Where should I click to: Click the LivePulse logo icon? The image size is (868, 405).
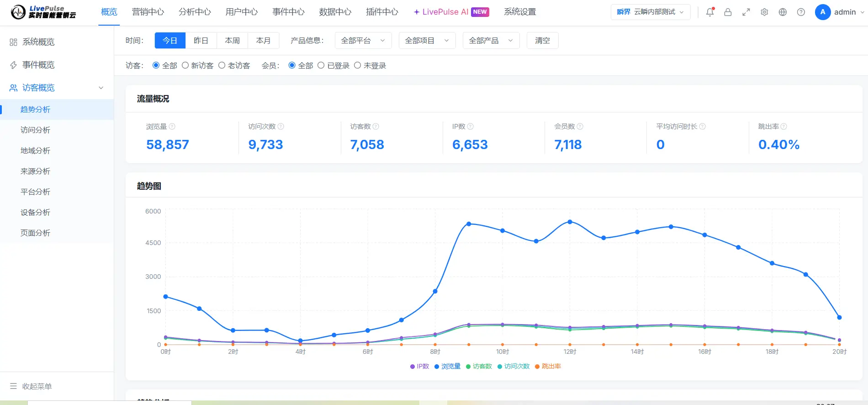coord(18,12)
